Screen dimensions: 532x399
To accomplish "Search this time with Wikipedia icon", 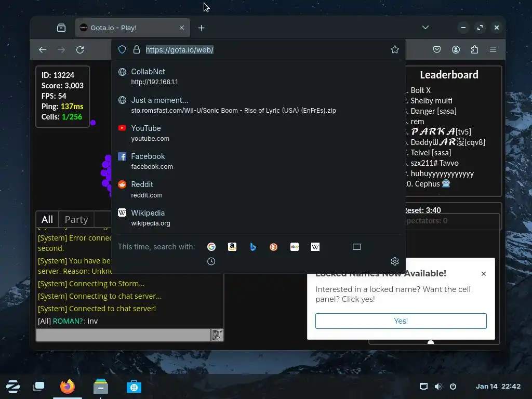I will click(315, 247).
